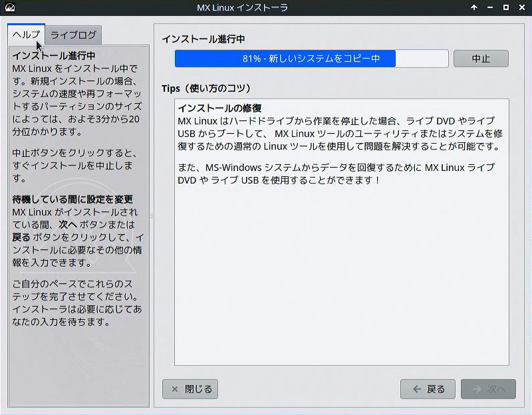Viewport: 532px width, 415px height.
Task: Click the 待機している間に設定を変更 help heading
Action: pyautogui.click(x=72, y=199)
